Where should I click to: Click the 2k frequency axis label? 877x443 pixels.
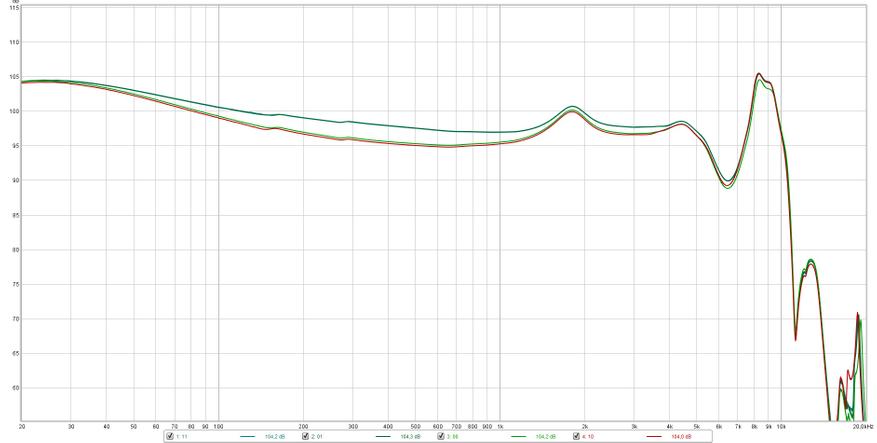click(x=585, y=426)
